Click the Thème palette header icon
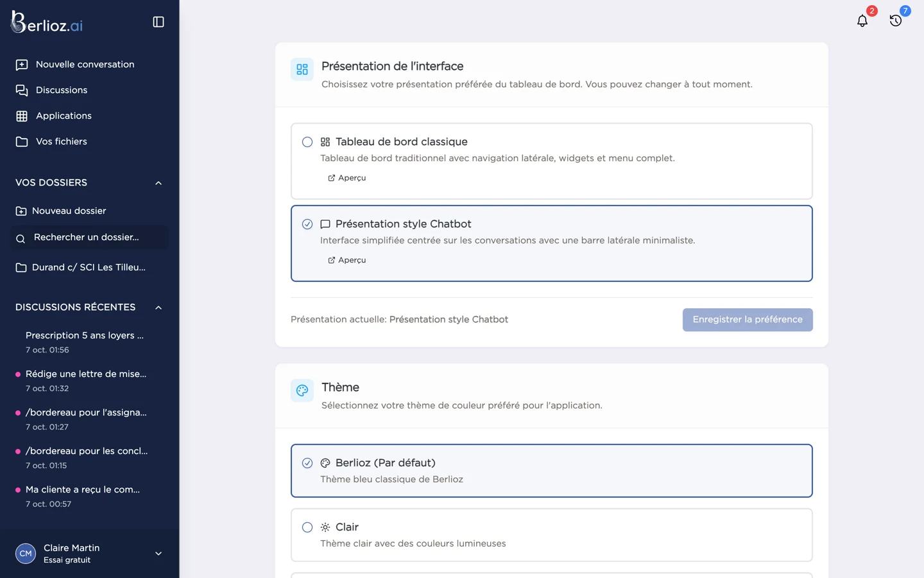This screenshot has height=578, width=924. pos(302,390)
